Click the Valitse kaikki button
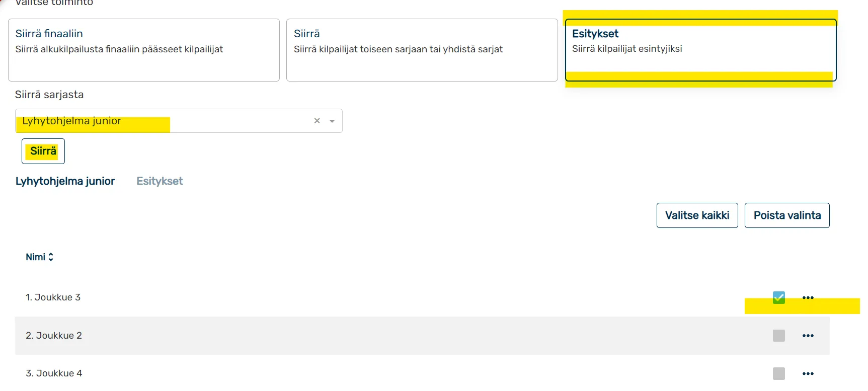The image size is (868, 391). tap(697, 215)
